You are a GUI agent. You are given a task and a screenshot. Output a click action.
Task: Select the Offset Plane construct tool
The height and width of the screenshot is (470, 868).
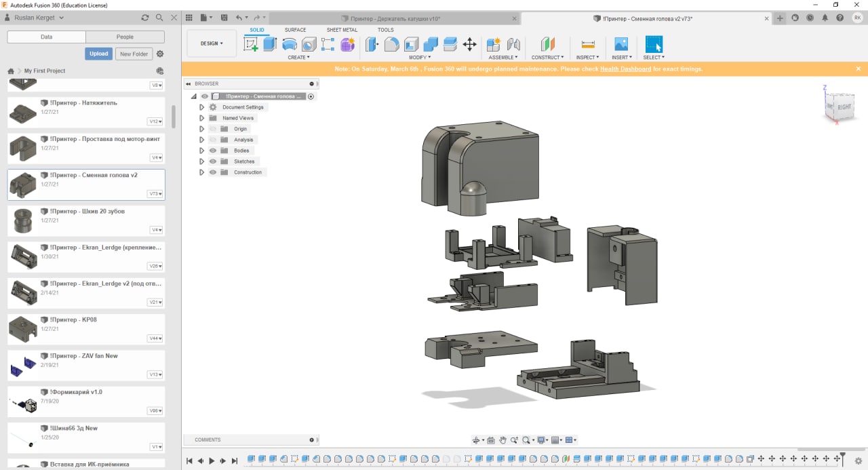click(x=548, y=45)
